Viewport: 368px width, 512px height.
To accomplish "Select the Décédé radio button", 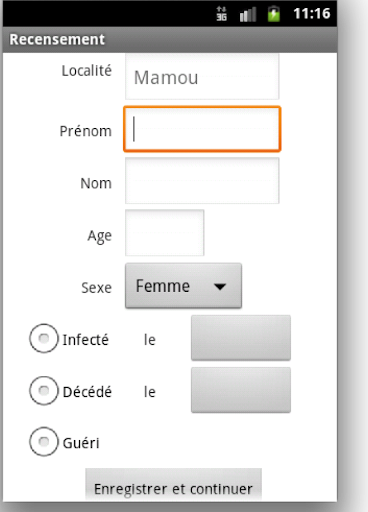I will 44,391.
